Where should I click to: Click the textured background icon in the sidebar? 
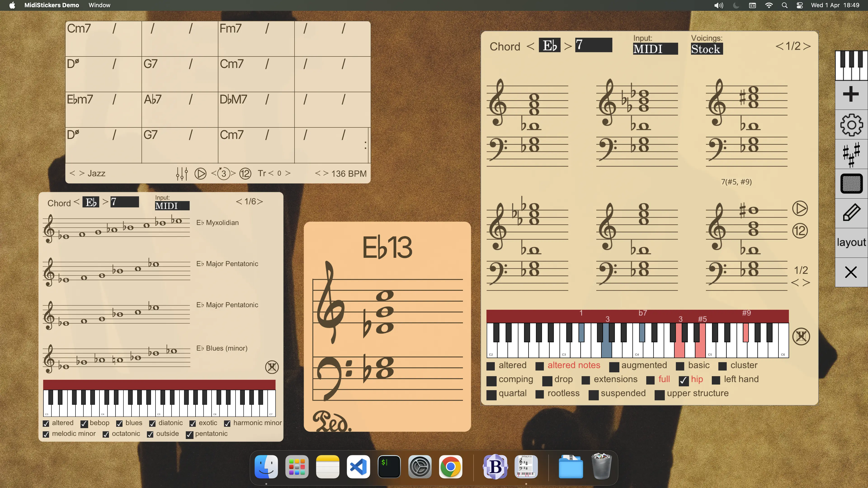pos(851,183)
